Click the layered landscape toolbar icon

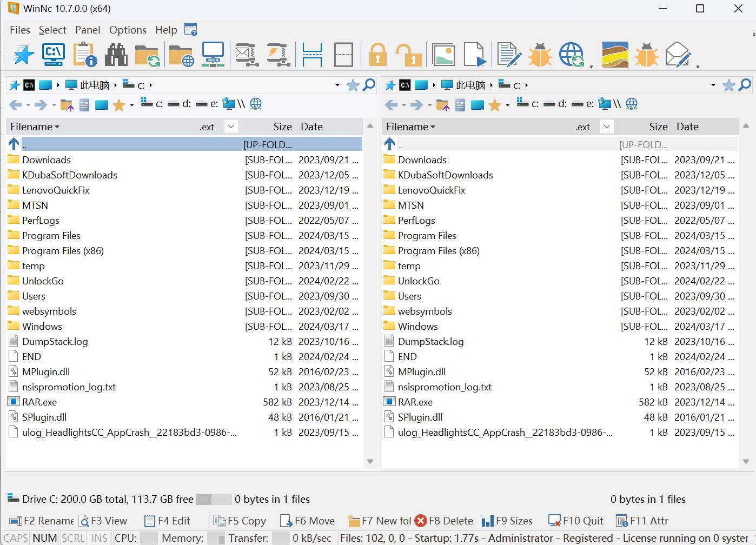615,55
